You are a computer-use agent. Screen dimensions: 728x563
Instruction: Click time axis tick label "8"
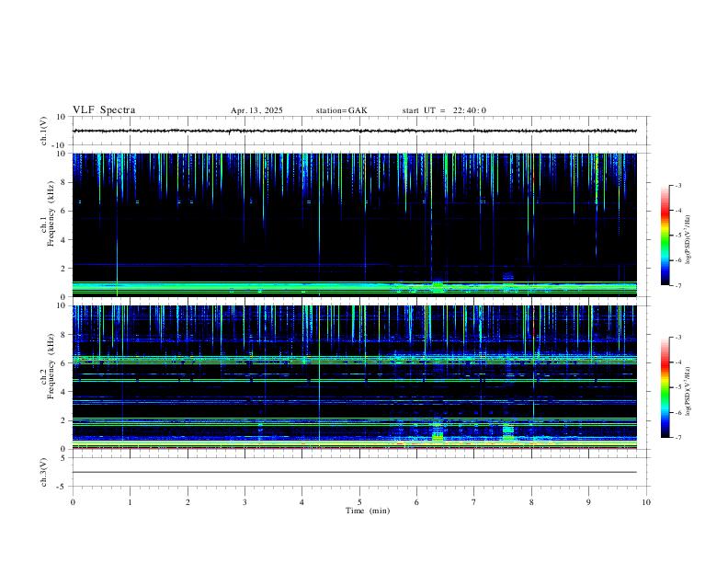coord(531,502)
